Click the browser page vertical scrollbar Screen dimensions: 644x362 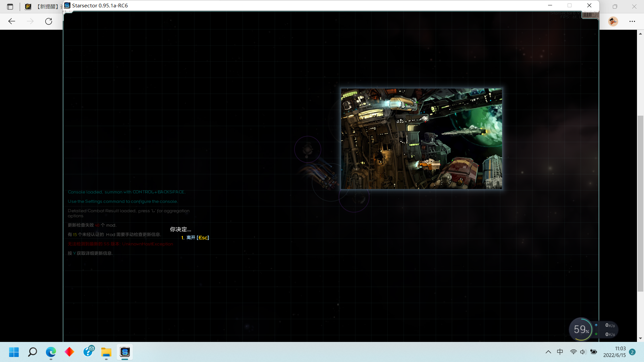(640, 203)
